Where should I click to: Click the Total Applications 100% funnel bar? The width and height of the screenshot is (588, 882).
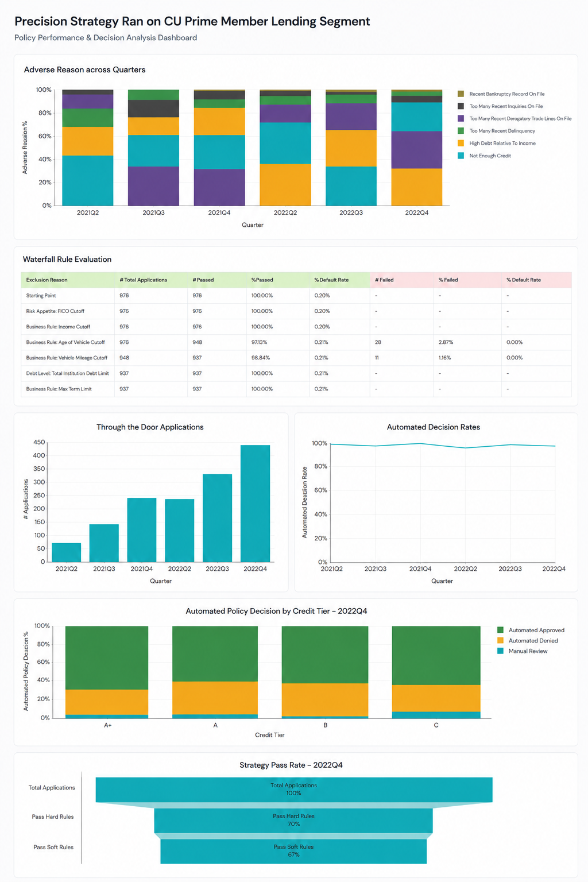[x=294, y=790]
